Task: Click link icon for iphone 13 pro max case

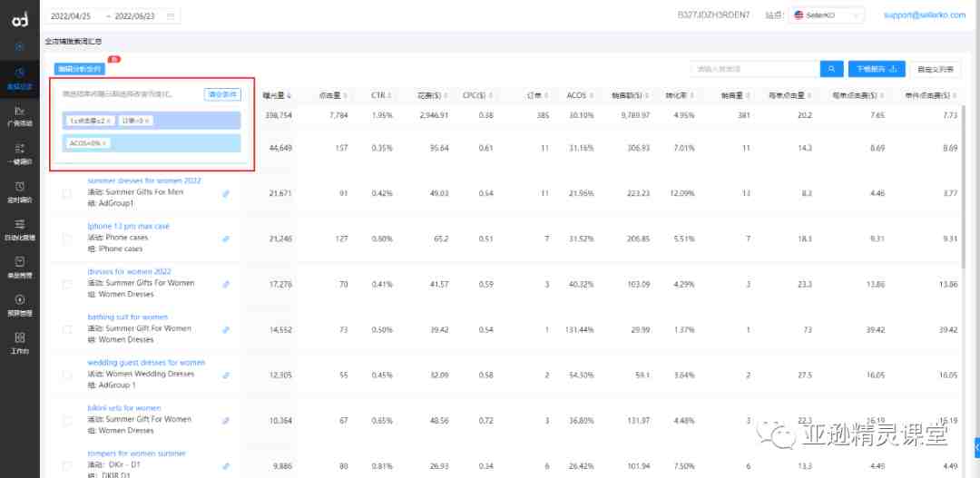Action: (x=226, y=239)
